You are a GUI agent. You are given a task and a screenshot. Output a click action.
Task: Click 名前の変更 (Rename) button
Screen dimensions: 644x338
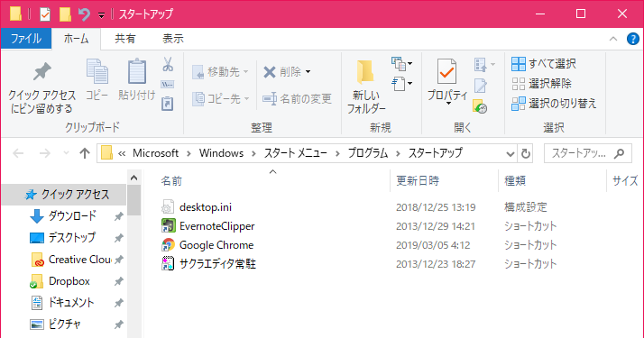297,99
